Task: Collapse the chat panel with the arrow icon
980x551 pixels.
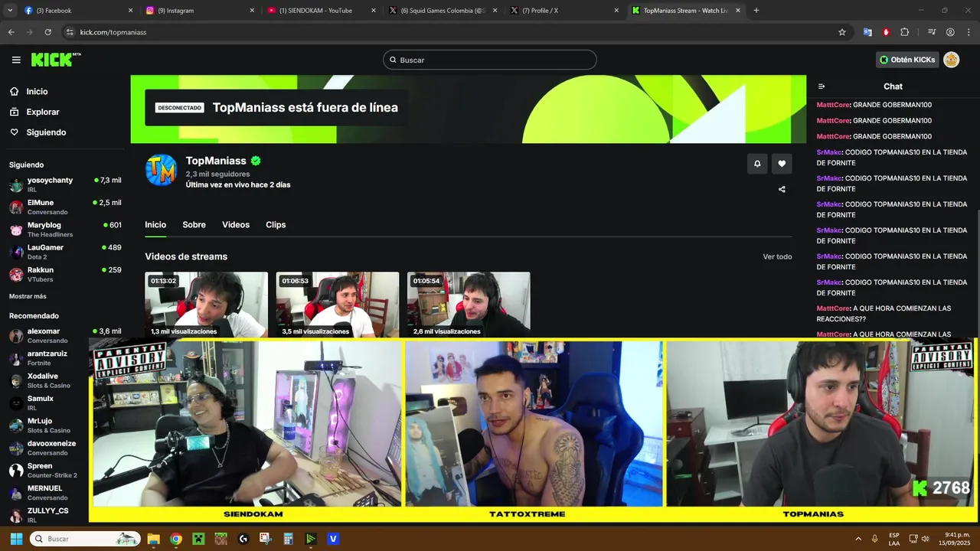Action: click(822, 86)
